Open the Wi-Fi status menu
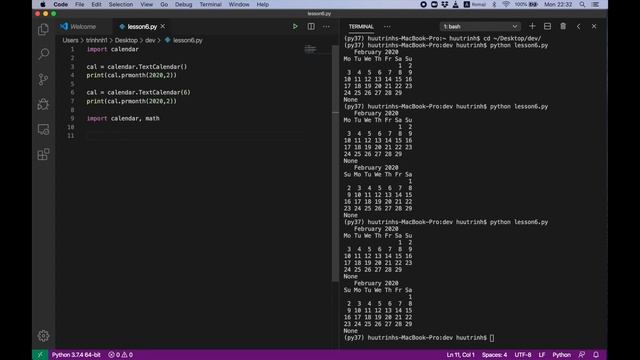Screen dimensions: 640x360 (506, 4)
